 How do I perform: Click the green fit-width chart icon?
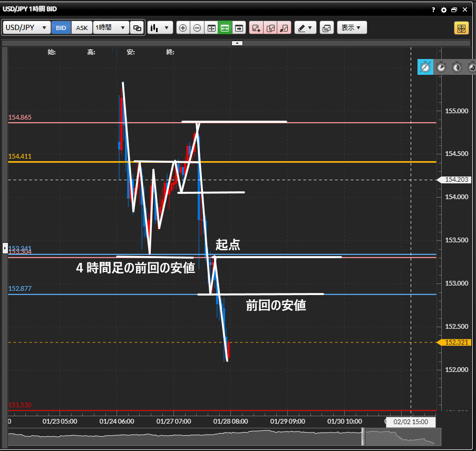225,28
